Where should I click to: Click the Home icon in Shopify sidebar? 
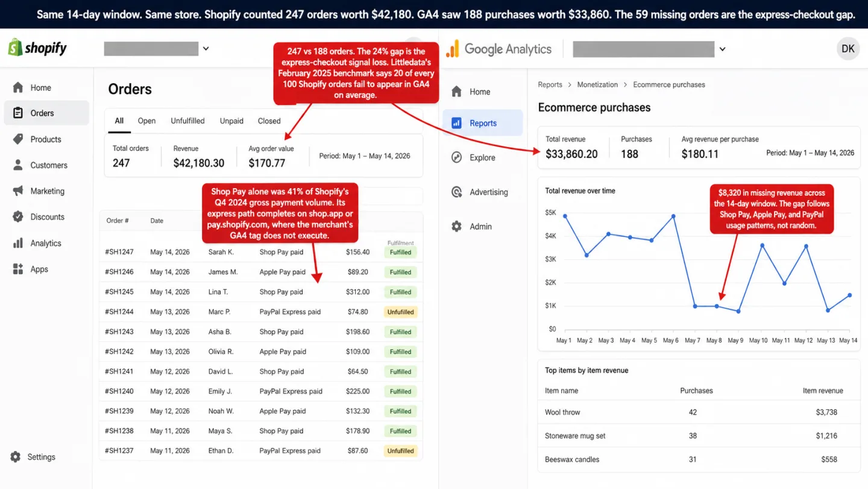18,87
